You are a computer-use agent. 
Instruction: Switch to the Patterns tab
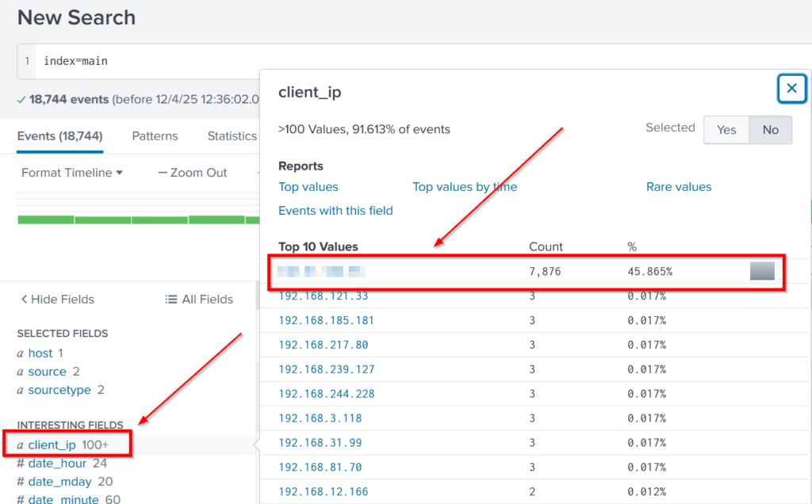[x=155, y=136]
